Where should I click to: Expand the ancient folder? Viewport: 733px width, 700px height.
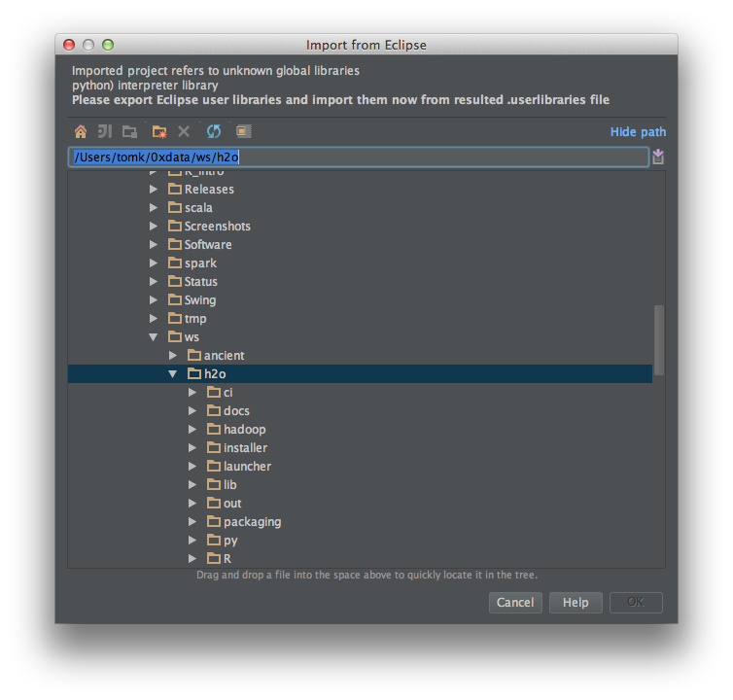pos(173,356)
